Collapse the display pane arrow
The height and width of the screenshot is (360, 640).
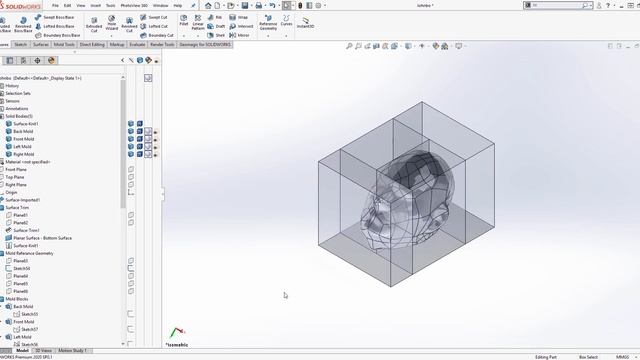tap(123, 60)
